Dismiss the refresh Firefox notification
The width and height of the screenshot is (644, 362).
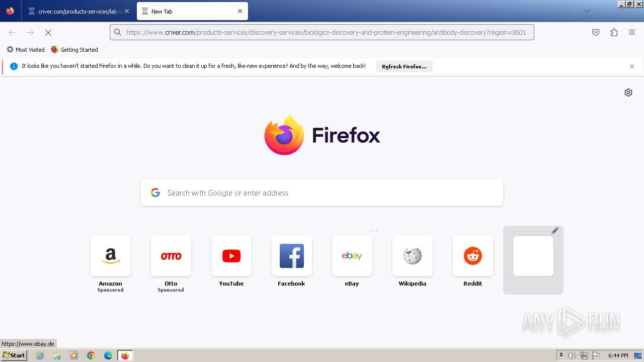[x=632, y=66]
